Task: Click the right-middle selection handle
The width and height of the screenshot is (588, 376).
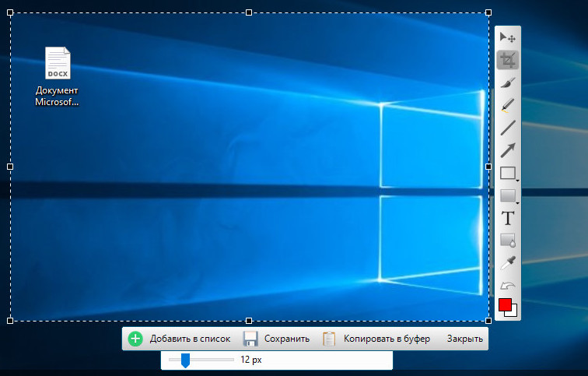Action: (488, 167)
